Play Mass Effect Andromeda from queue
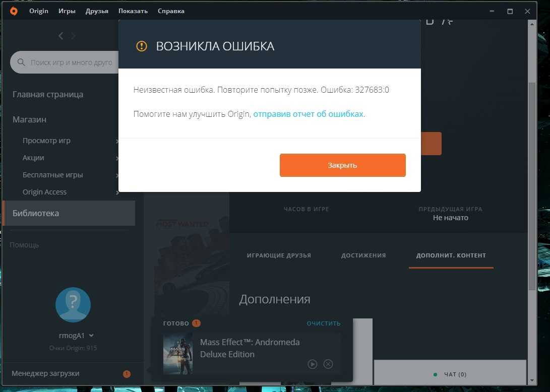This screenshot has width=550, height=392. 312,364
